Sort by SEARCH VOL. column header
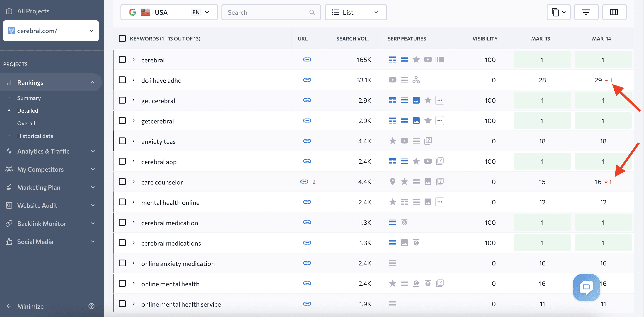The height and width of the screenshot is (317, 644). tap(352, 38)
